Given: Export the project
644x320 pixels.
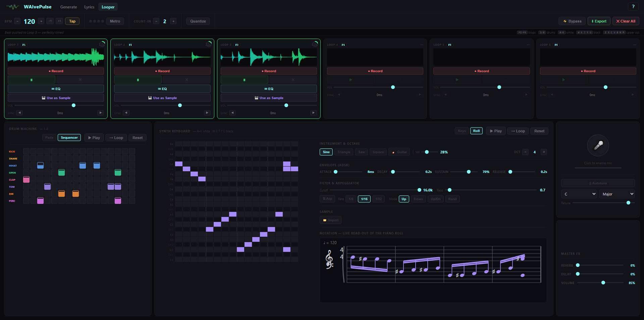Looking at the screenshot, I should tap(599, 21).
